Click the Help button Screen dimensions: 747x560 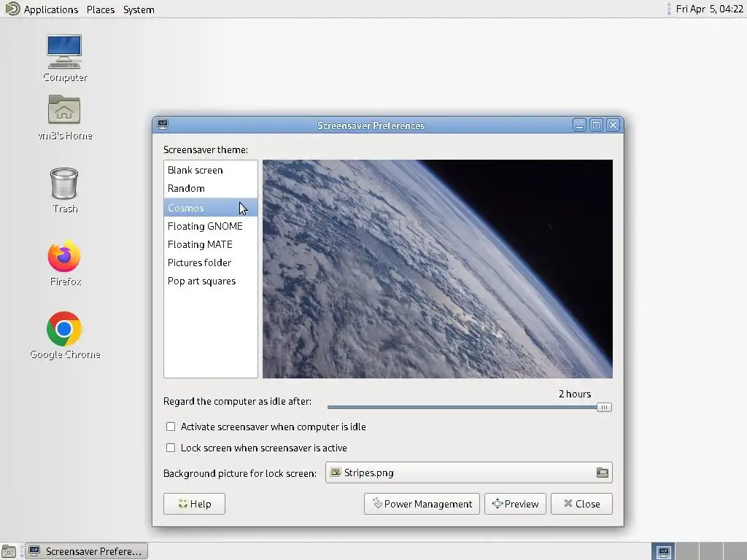tap(194, 504)
